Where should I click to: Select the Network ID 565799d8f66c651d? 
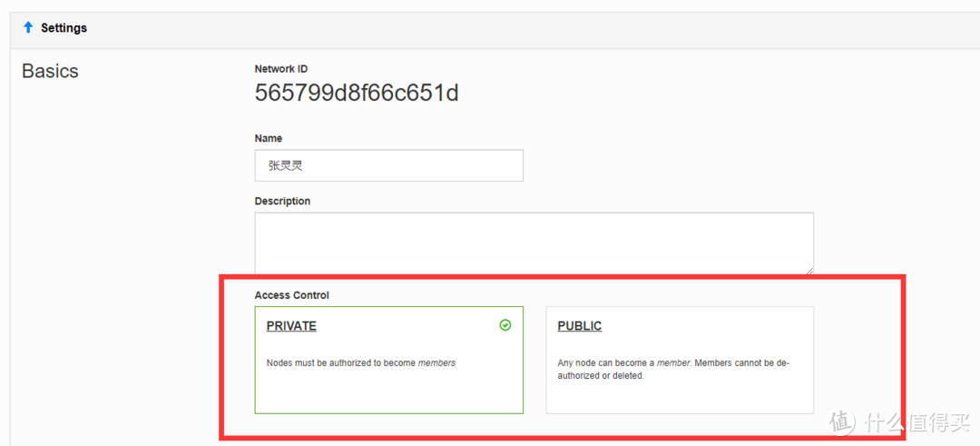pyautogui.click(x=357, y=94)
